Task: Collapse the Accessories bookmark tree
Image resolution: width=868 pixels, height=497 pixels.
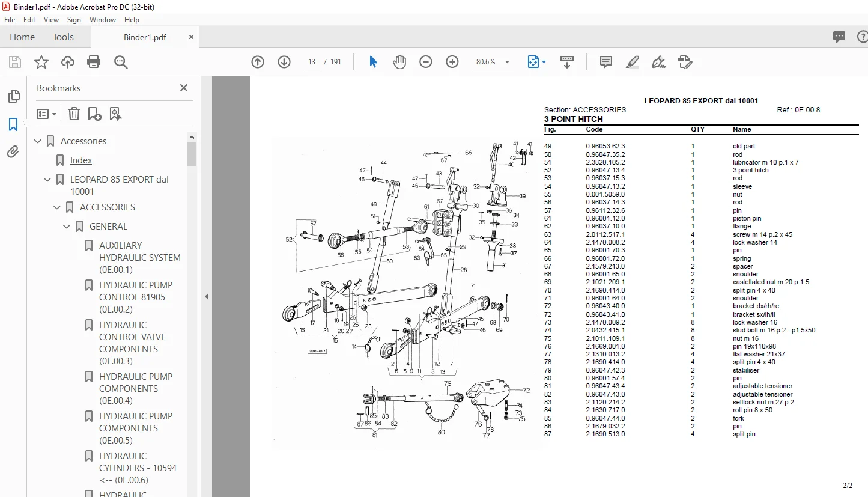Action: pos(38,141)
